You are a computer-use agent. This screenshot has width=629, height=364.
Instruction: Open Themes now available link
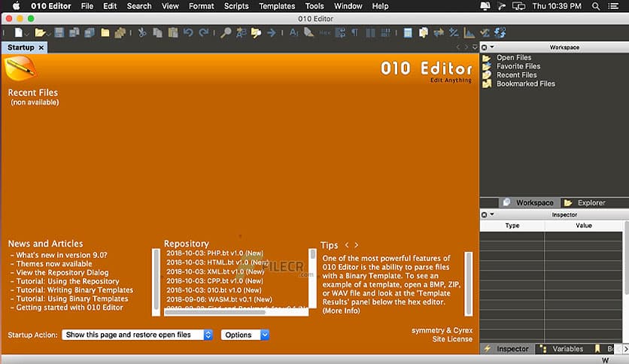pos(54,264)
